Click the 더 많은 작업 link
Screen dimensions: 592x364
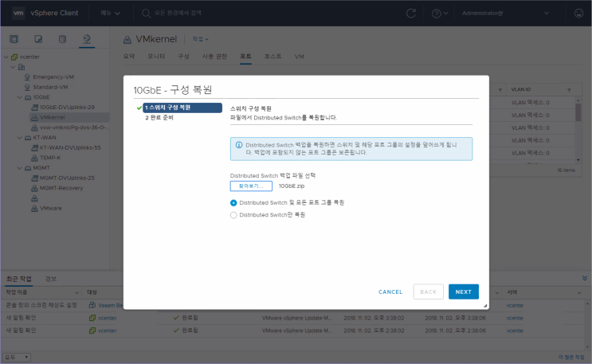coord(571,357)
